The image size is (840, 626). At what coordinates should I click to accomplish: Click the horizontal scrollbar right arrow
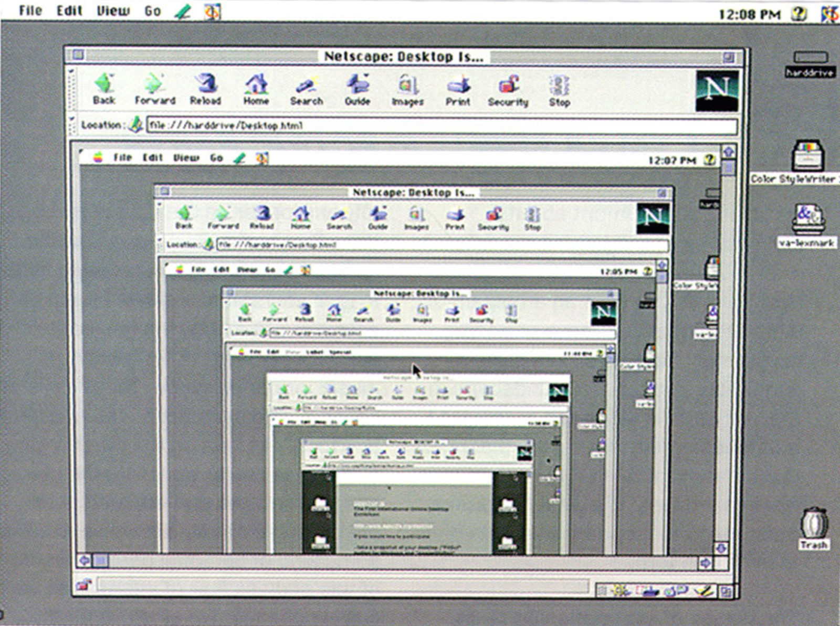tap(705, 563)
